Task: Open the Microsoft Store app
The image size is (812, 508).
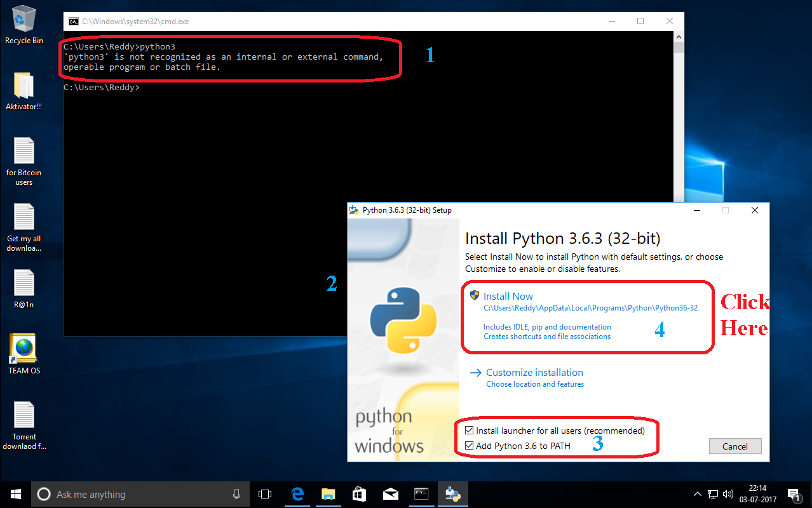Action: 359,493
